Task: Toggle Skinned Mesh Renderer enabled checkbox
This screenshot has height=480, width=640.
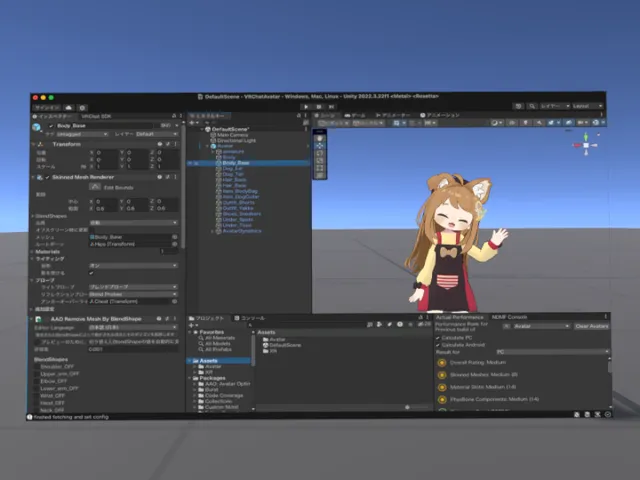Action: click(47, 178)
